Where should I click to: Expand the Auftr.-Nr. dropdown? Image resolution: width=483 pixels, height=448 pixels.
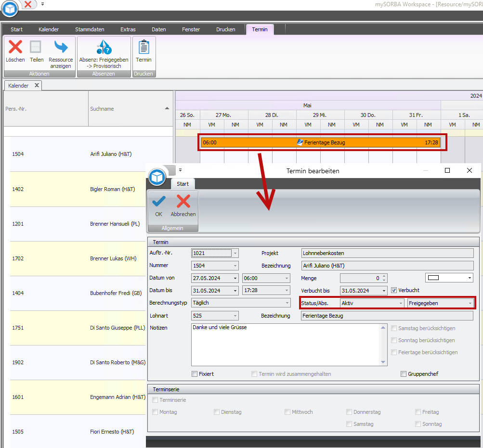tap(235, 253)
